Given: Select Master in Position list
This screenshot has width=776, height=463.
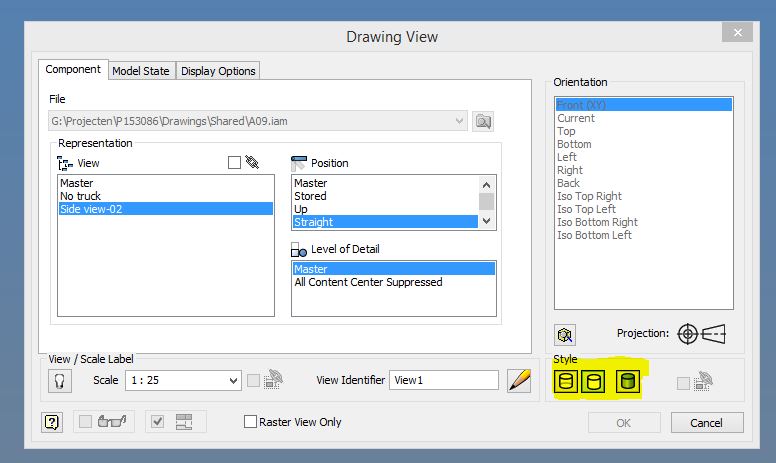Looking at the screenshot, I should [x=385, y=183].
